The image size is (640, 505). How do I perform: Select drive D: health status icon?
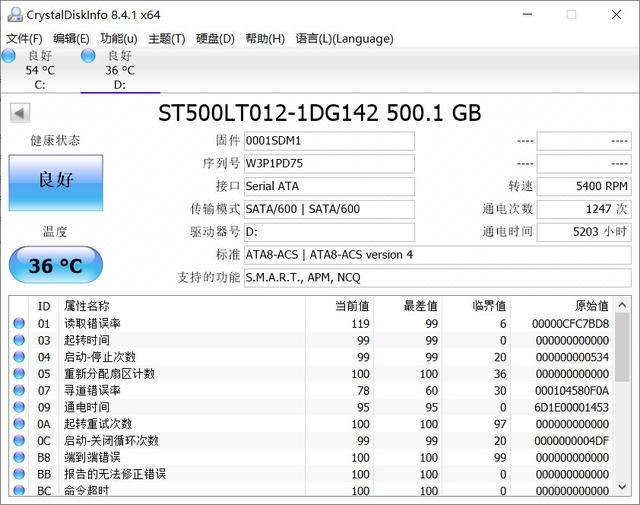click(x=88, y=56)
